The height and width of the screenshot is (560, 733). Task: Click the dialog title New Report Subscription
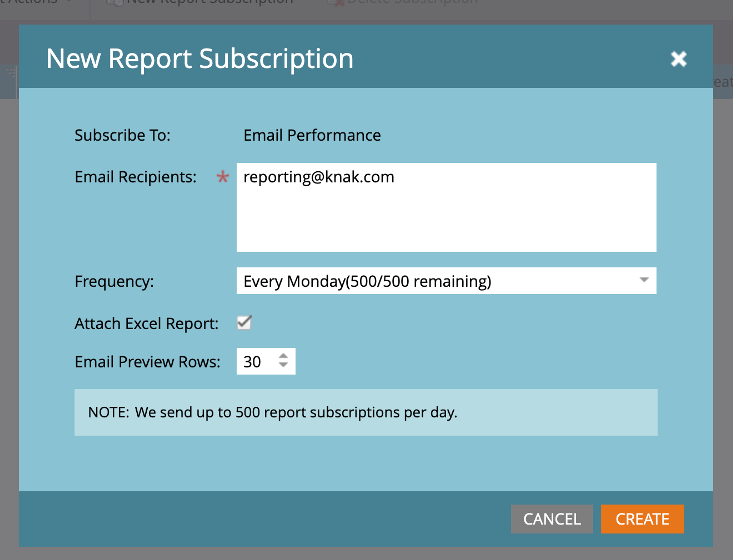200,59
